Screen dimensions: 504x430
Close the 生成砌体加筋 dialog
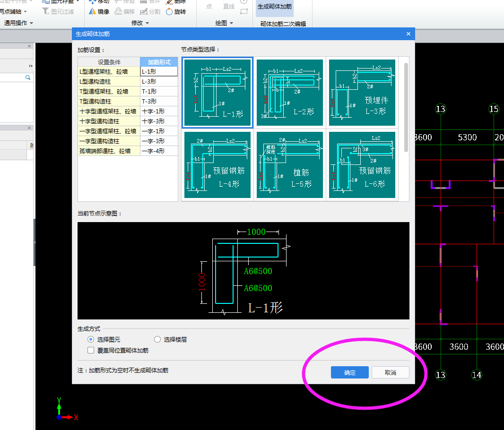pyautogui.click(x=408, y=34)
